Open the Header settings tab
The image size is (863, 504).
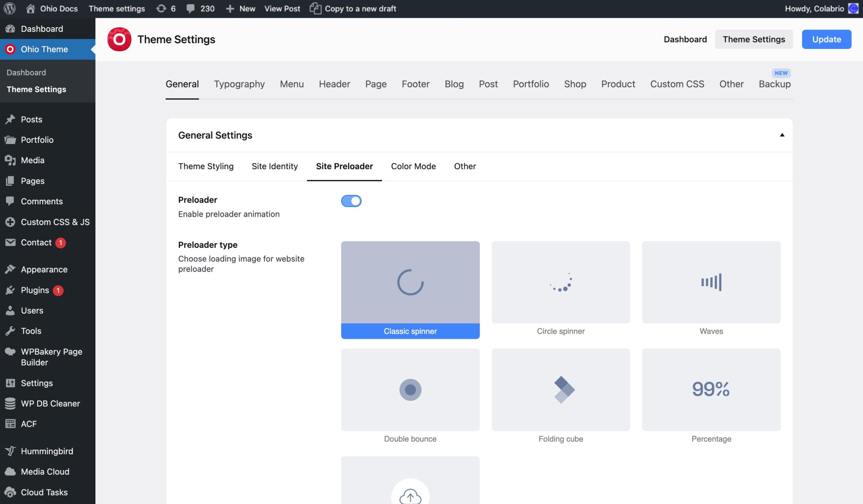coord(335,84)
